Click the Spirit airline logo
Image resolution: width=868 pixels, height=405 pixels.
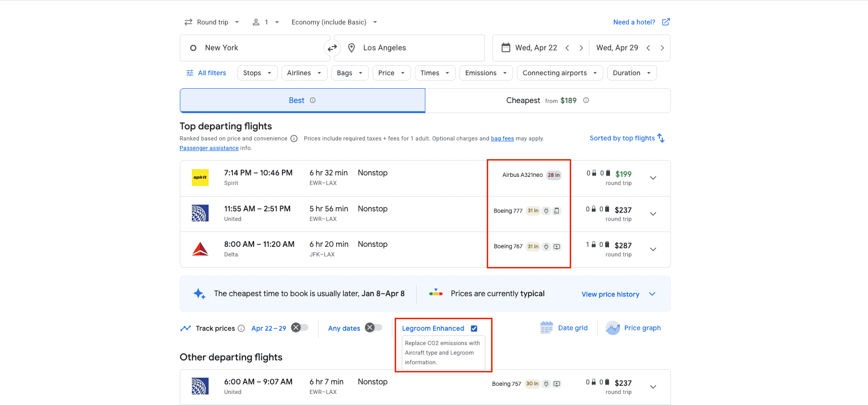(200, 178)
